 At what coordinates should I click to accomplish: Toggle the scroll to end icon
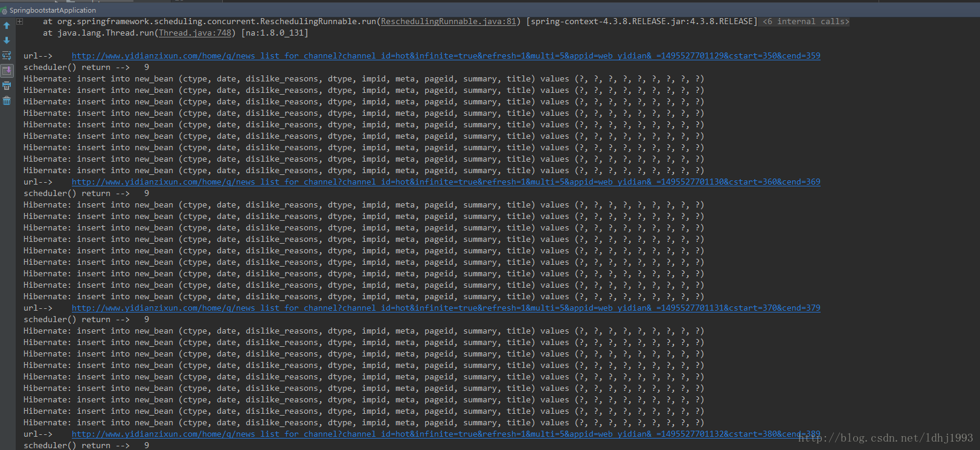coord(7,71)
